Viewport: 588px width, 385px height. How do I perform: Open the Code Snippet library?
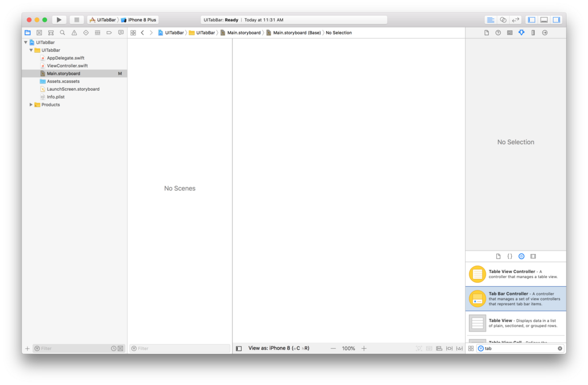click(x=510, y=256)
